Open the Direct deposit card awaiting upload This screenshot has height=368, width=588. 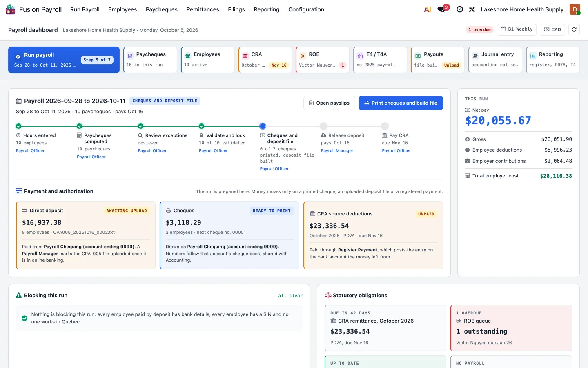coord(86,235)
